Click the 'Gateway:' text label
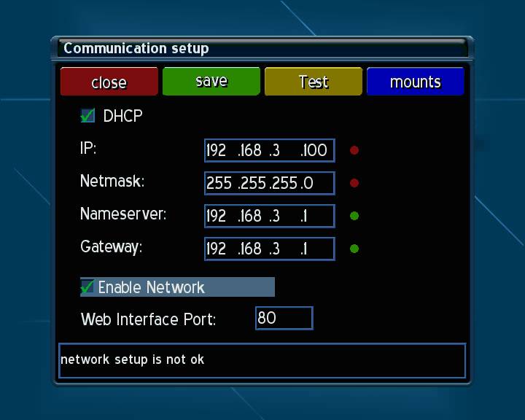 111,247
